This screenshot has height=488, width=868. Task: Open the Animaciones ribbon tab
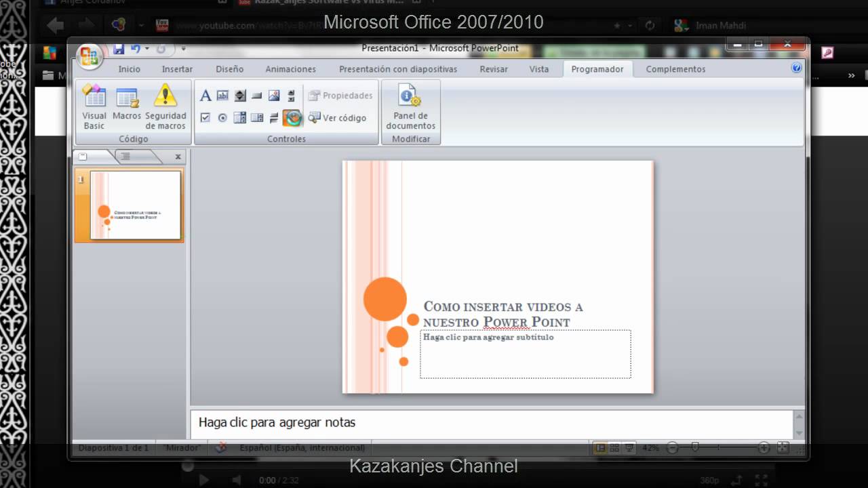tap(290, 69)
